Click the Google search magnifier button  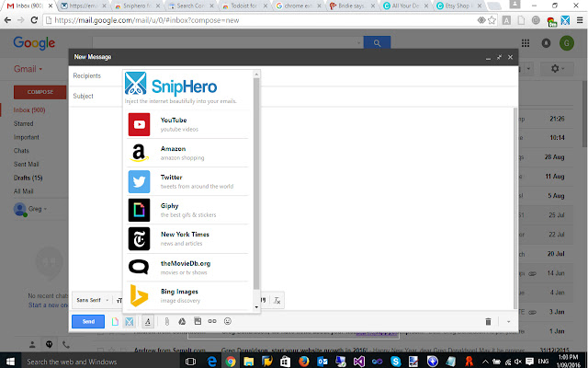pos(377,43)
